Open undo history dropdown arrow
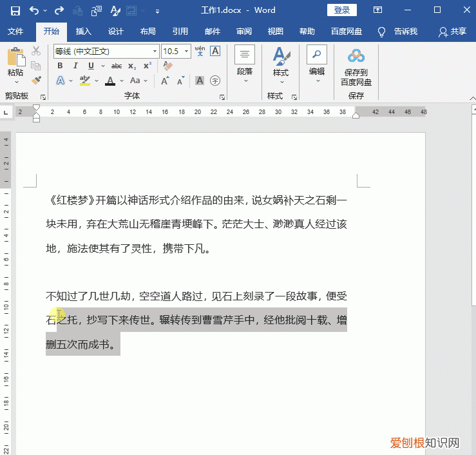 pyautogui.click(x=45, y=11)
